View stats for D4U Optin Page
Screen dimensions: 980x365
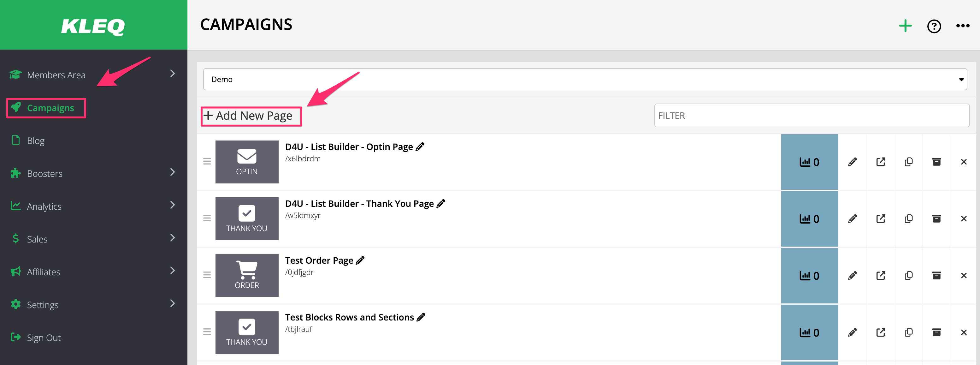[x=809, y=162]
